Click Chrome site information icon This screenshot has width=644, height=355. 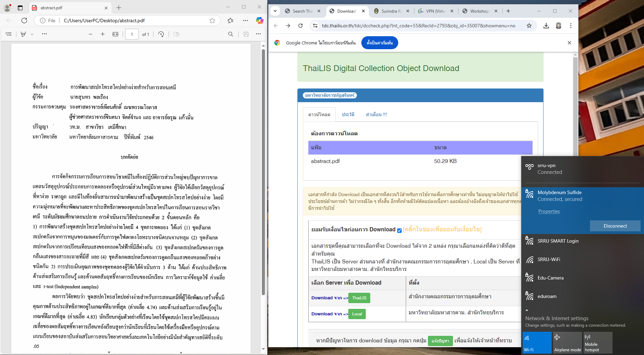click(x=315, y=26)
